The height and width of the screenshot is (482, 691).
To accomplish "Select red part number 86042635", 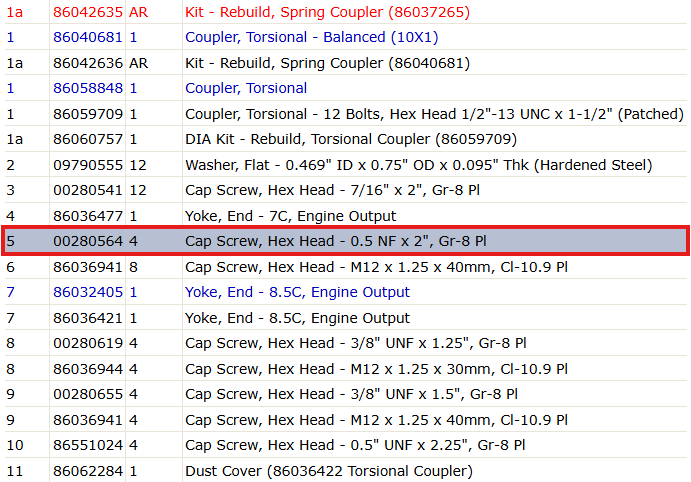I will tap(88, 12).
